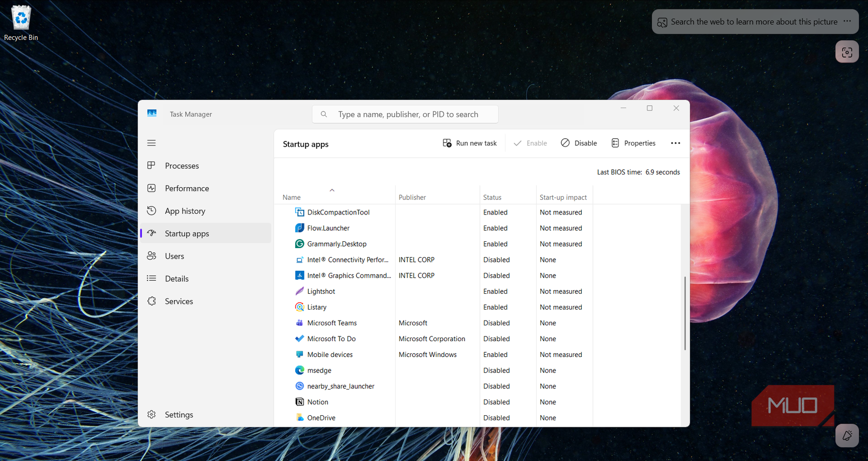Open Properties for selected startup app
This screenshot has height=461, width=868.
[633, 143]
